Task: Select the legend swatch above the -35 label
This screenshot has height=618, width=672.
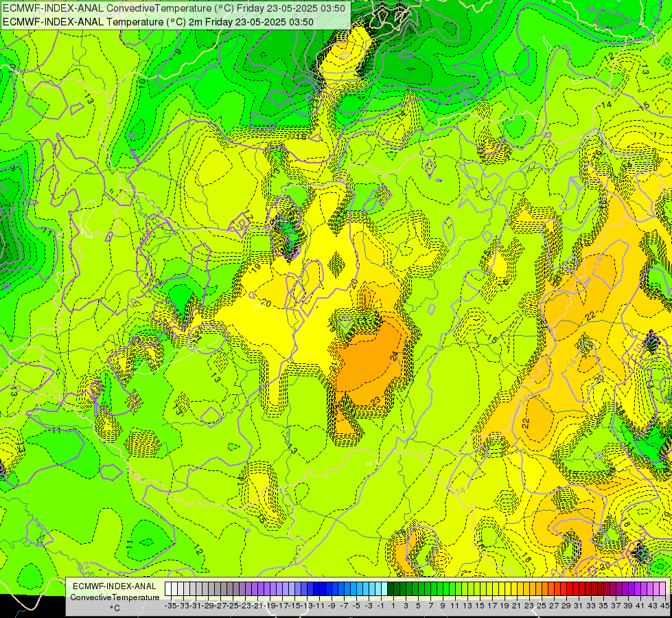Action: coord(168,588)
